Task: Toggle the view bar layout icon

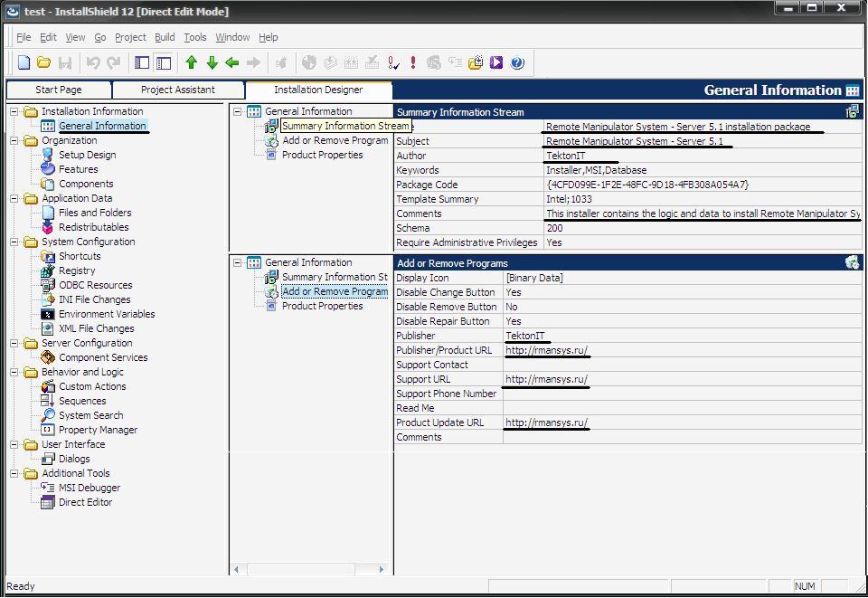Action: [x=164, y=62]
